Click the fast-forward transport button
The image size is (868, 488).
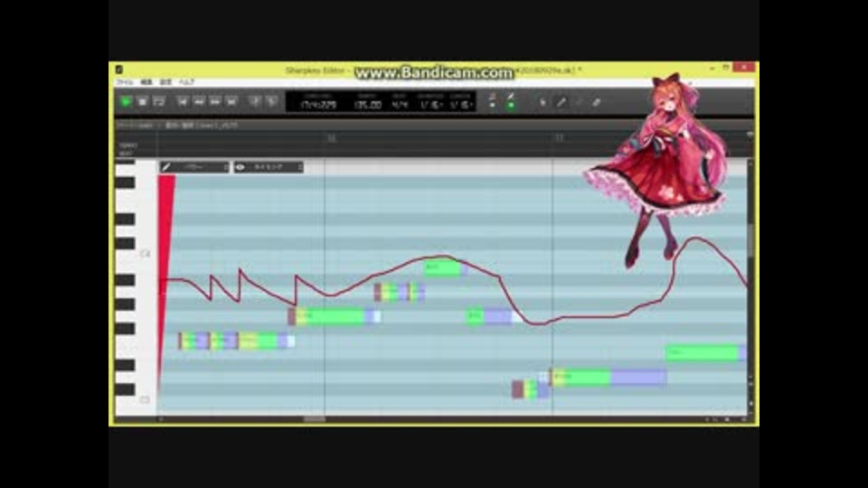coord(215,102)
